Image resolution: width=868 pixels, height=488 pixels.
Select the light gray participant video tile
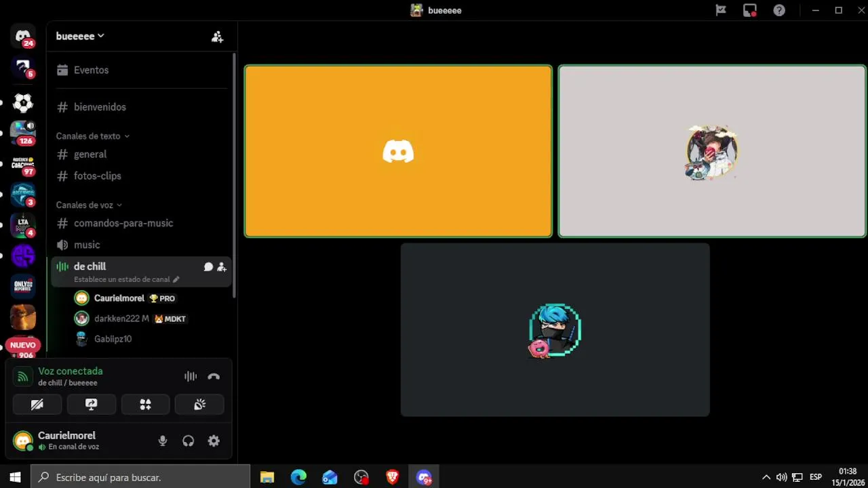tap(712, 151)
